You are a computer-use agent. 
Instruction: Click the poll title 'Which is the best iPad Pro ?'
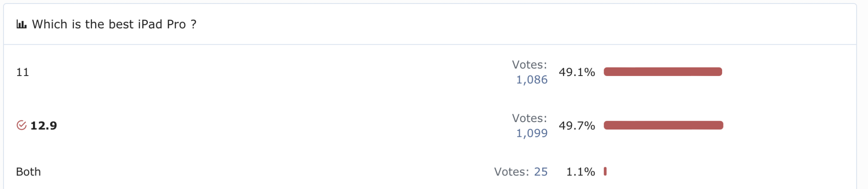114,24
